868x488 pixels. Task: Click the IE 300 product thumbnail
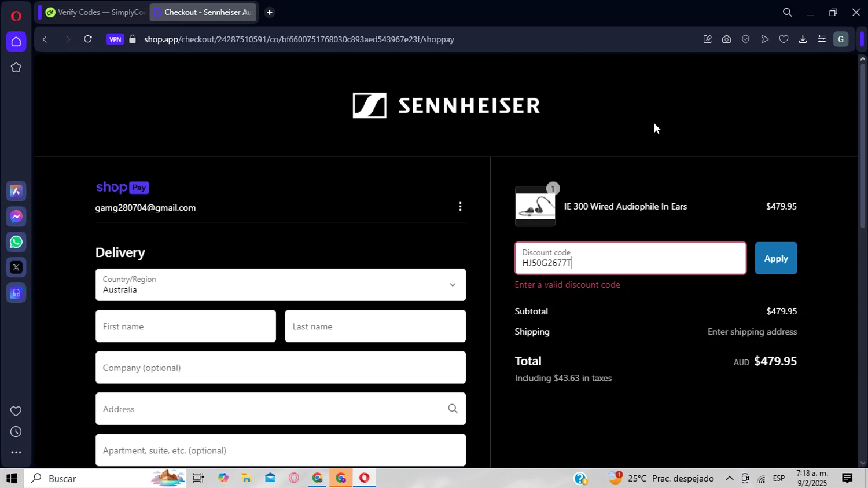(x=535, y=207)
